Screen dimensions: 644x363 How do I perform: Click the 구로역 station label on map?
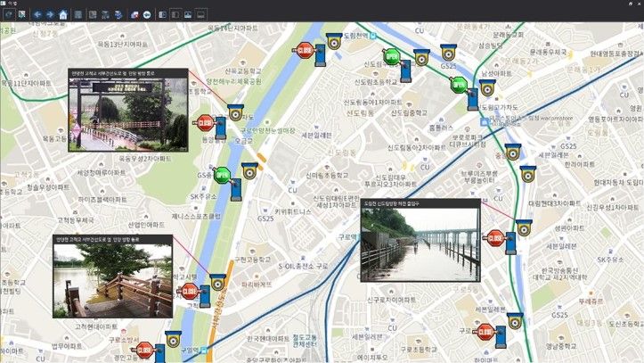pos(347,237)
